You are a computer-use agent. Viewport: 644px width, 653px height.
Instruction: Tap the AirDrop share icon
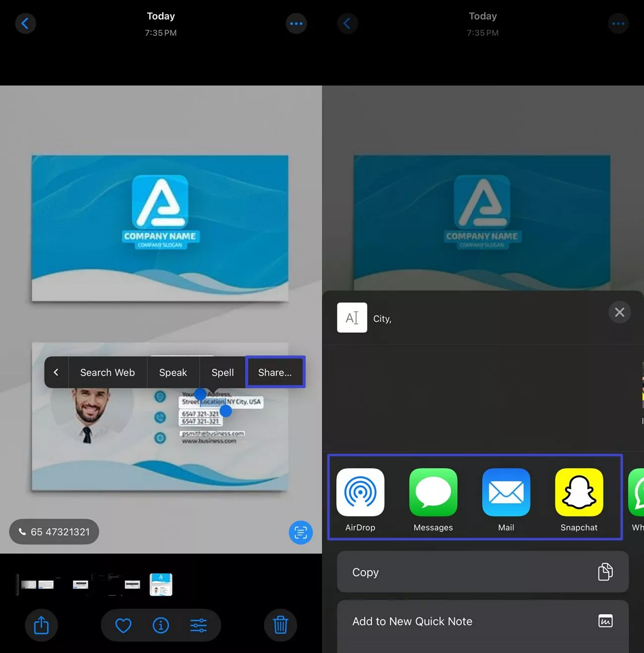(360, 493)
